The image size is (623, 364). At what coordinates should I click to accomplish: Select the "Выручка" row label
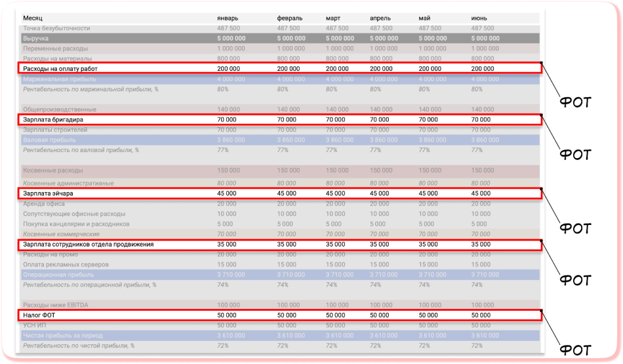click(x=35, y=39)
